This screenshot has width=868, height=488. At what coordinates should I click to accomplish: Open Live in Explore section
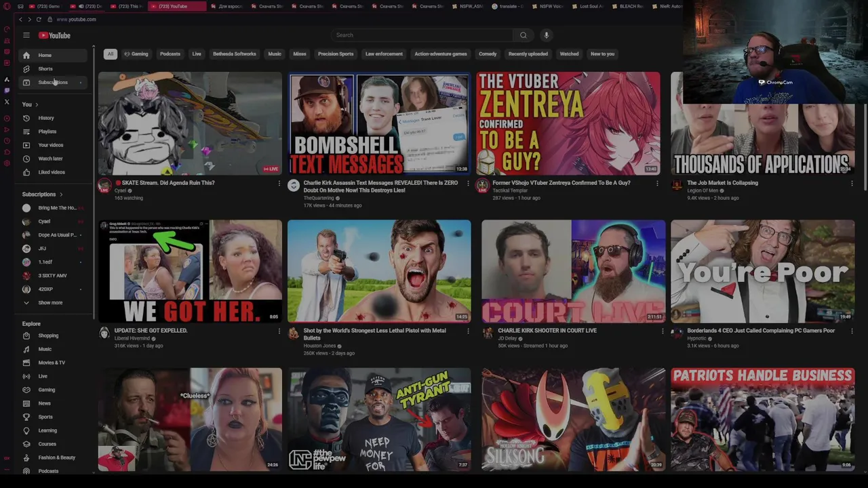click(x=54, y=376)
